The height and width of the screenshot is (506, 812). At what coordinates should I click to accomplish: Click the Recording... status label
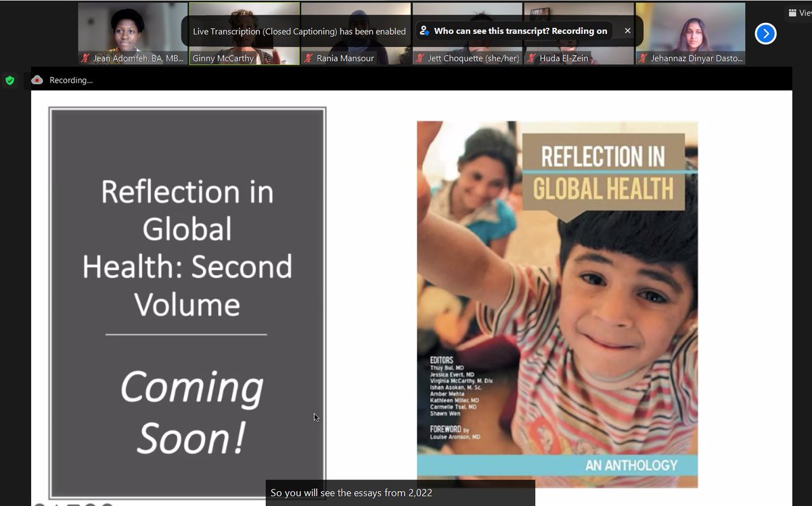[x=71, y=80]
